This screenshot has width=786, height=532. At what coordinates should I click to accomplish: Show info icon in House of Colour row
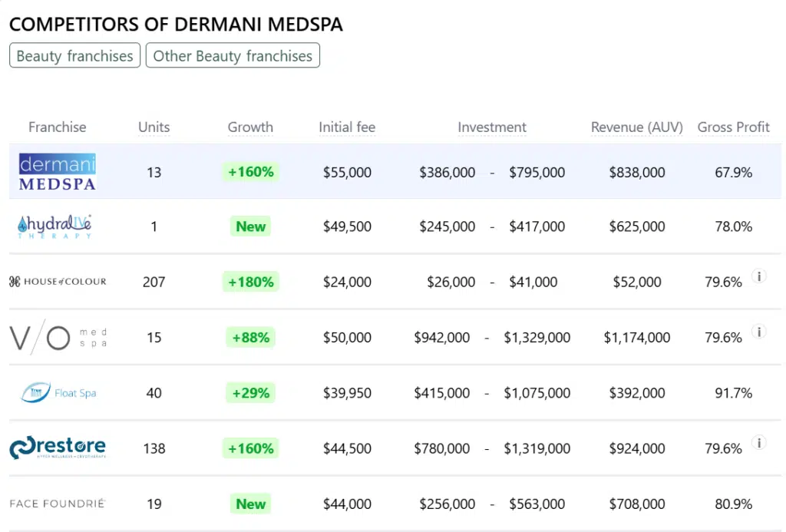coord(759,276)
